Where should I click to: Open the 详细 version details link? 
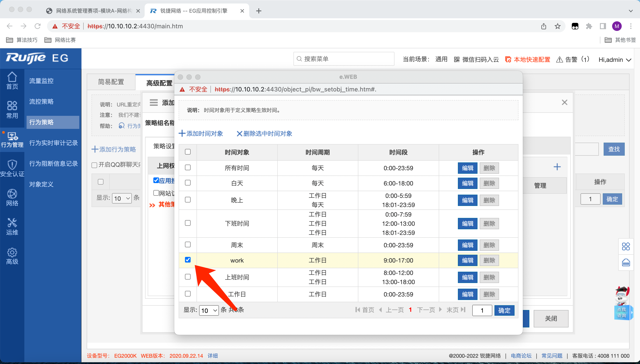pyautogui.click(x=213, y=356)
